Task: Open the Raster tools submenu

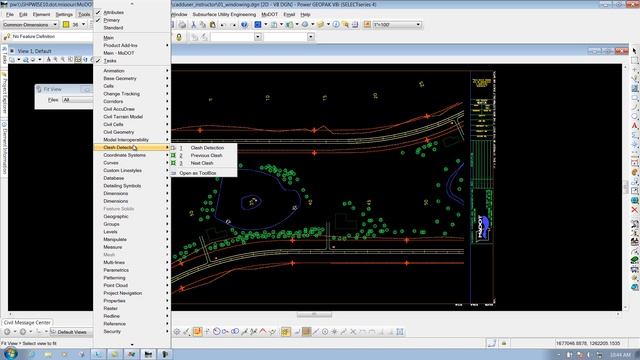Action: [x=132, y=308]
